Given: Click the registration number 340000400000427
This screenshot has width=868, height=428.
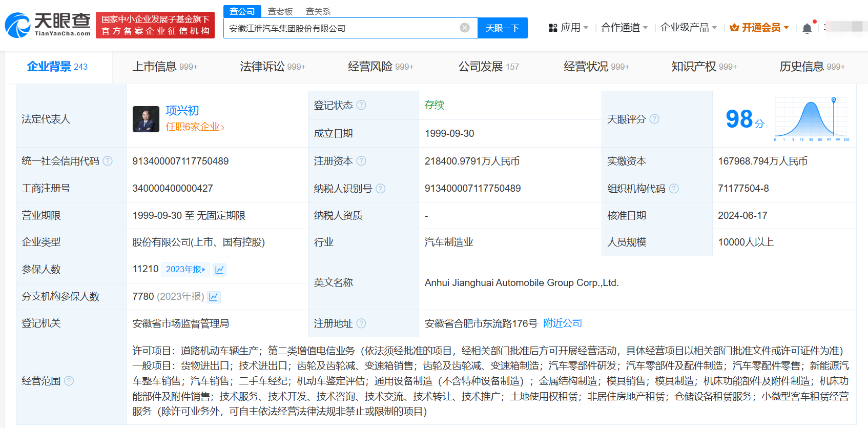Looking at the screenshot, I should [173, 189].
